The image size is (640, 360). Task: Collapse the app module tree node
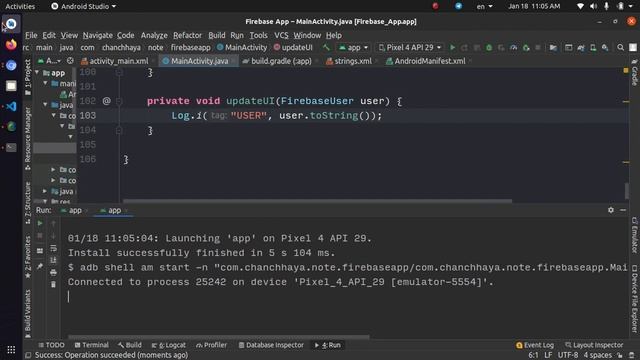tap(37, 73)
